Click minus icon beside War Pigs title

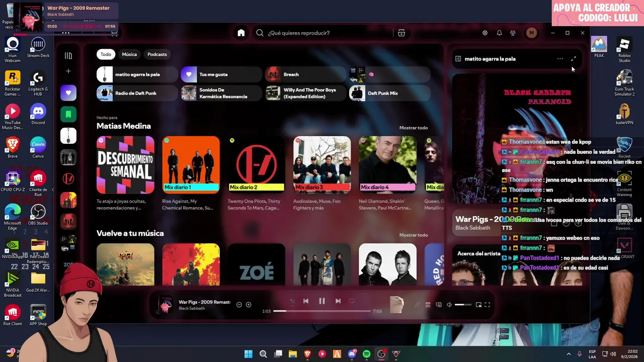point(239,305)
